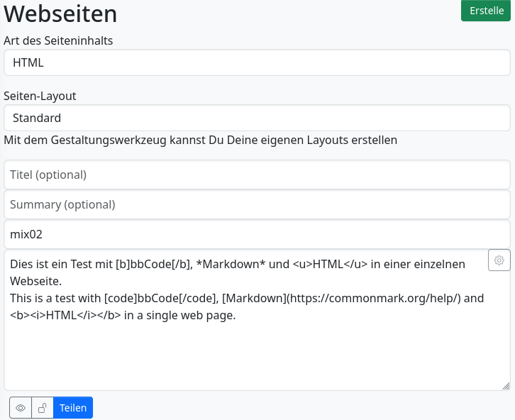Grab the textarea resize handle corner
The width and height of the screenshot is (515, 420).
tap(506, 386)
